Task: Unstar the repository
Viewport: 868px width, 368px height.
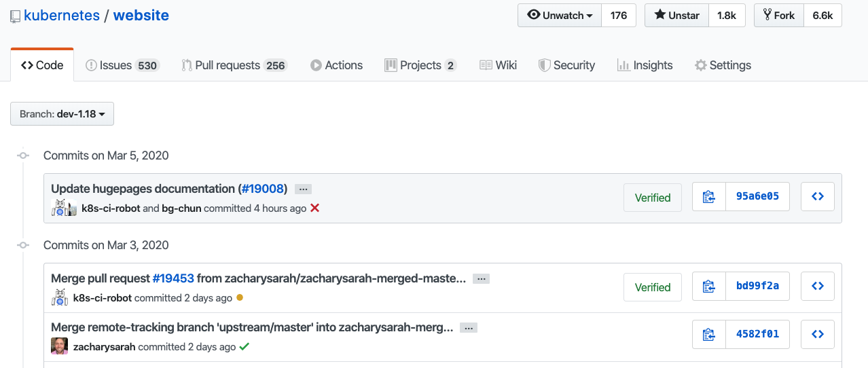Action: pos(676,16)
